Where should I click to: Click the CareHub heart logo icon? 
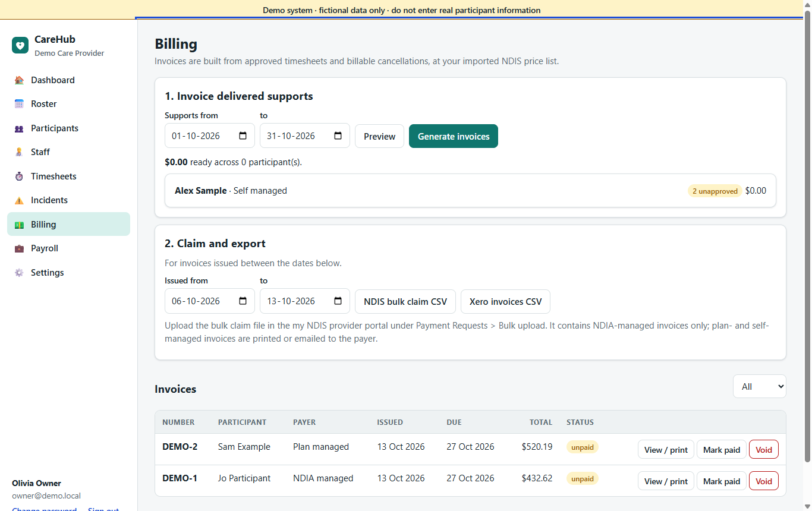coord(20,45)
